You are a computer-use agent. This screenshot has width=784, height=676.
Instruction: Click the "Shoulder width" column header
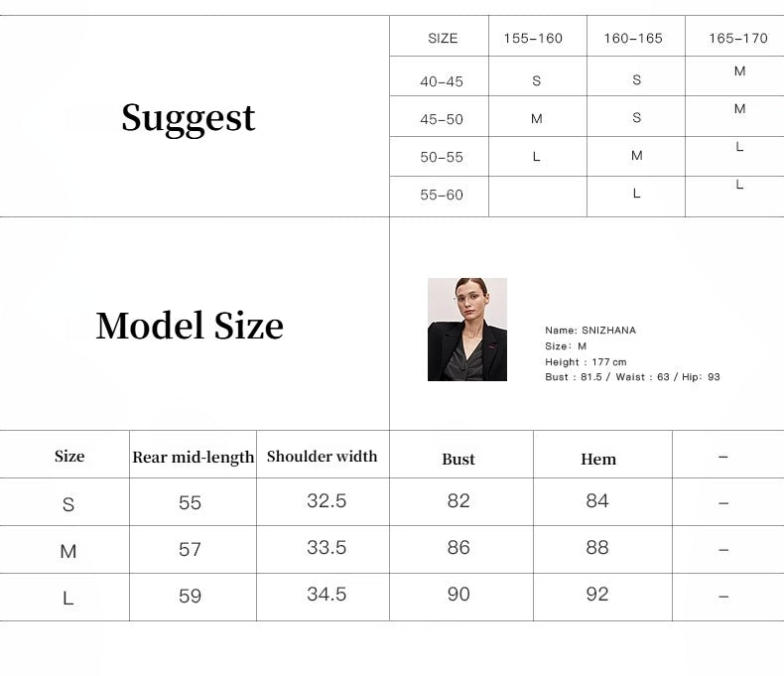point(323,457)
